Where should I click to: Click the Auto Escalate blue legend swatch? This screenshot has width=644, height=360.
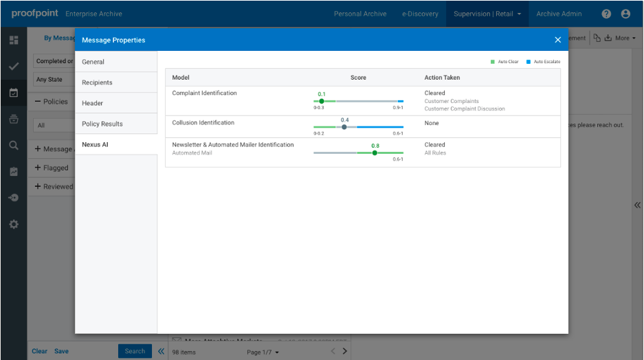tap(528, 62)
